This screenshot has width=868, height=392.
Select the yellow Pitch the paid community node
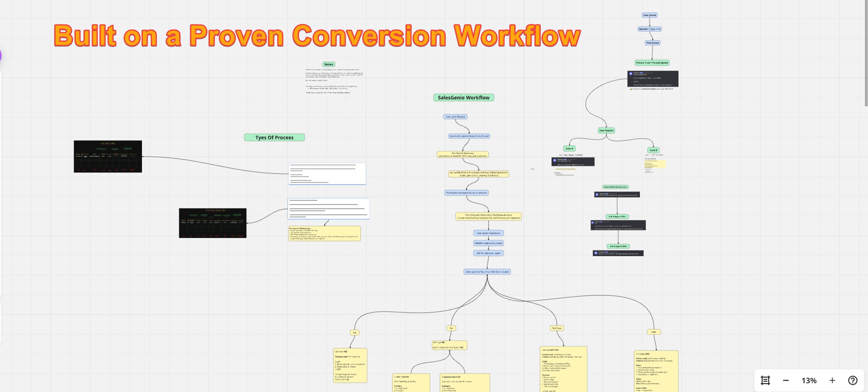(488, 217)
